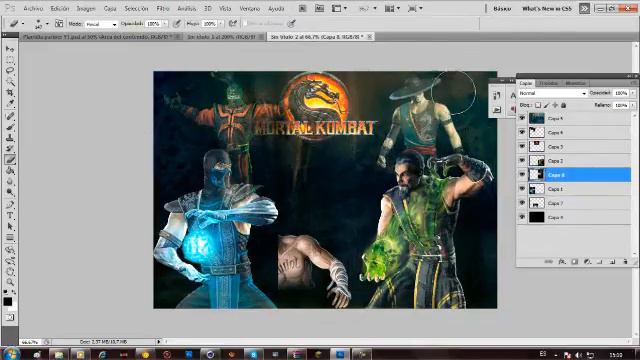
Task: Select the Paint Bucket tool
Action: pos(10,171)
